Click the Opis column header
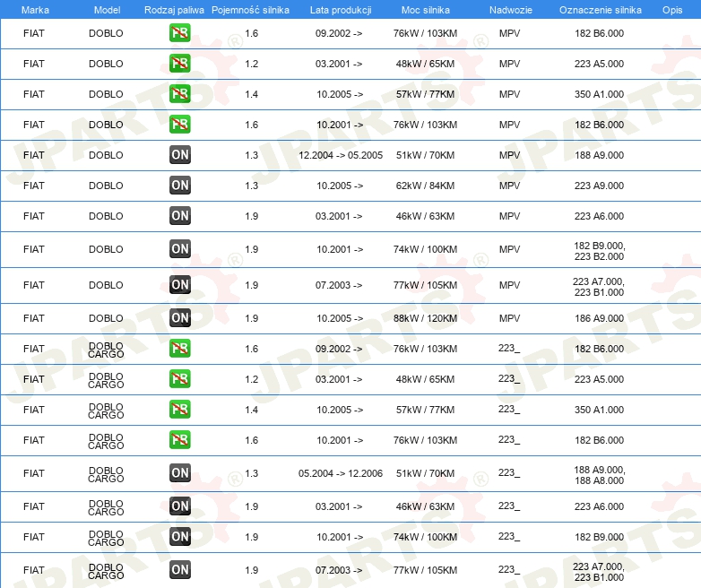 pyautogui.click(x=672, y=10)
